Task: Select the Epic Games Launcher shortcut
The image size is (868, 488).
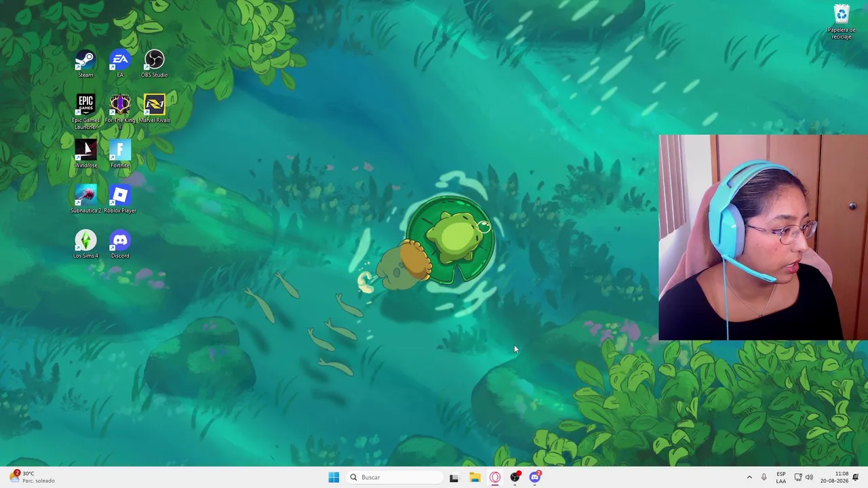Action: (85, 112)
